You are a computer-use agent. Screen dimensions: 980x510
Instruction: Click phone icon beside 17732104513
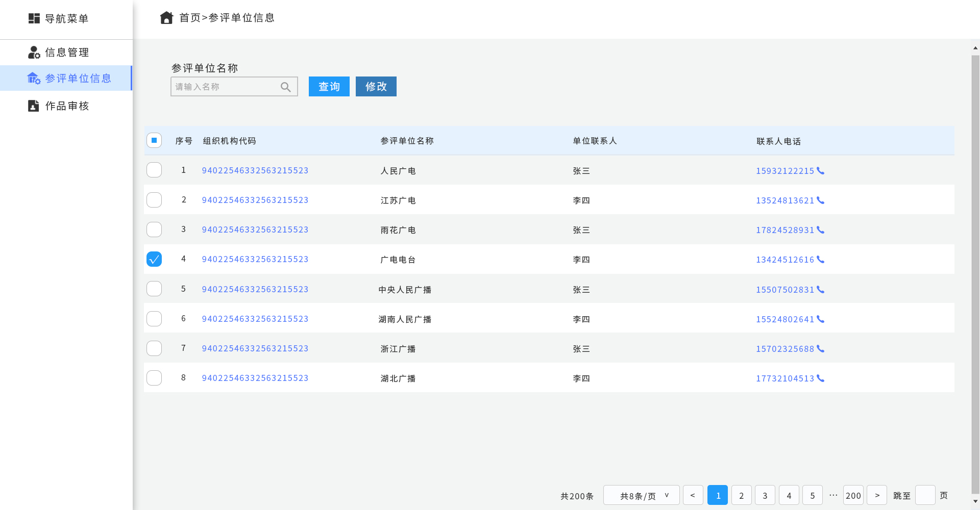820,378
